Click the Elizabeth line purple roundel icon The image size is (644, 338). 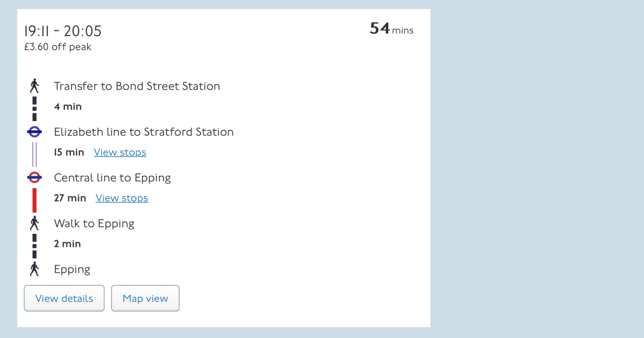[34, 132]
